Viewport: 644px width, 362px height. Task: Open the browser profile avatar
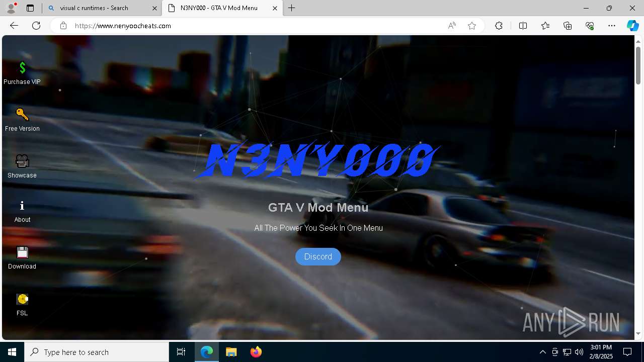11,8
